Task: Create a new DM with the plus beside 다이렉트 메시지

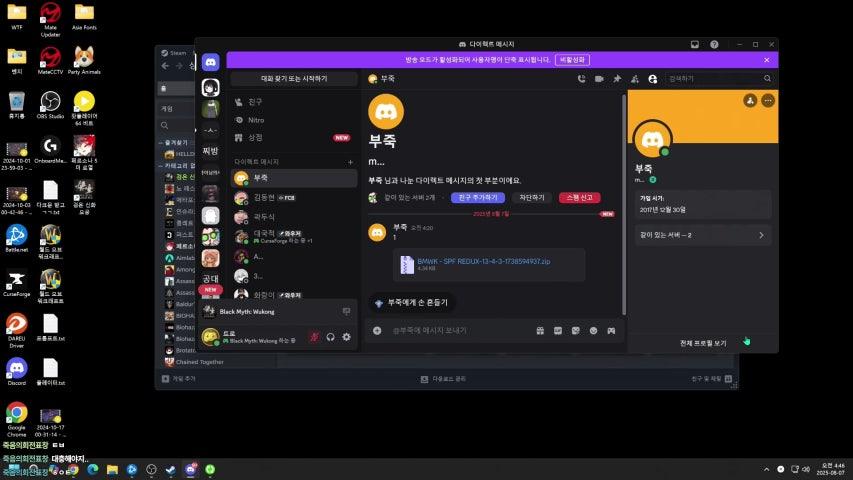Action: [350, 162]
